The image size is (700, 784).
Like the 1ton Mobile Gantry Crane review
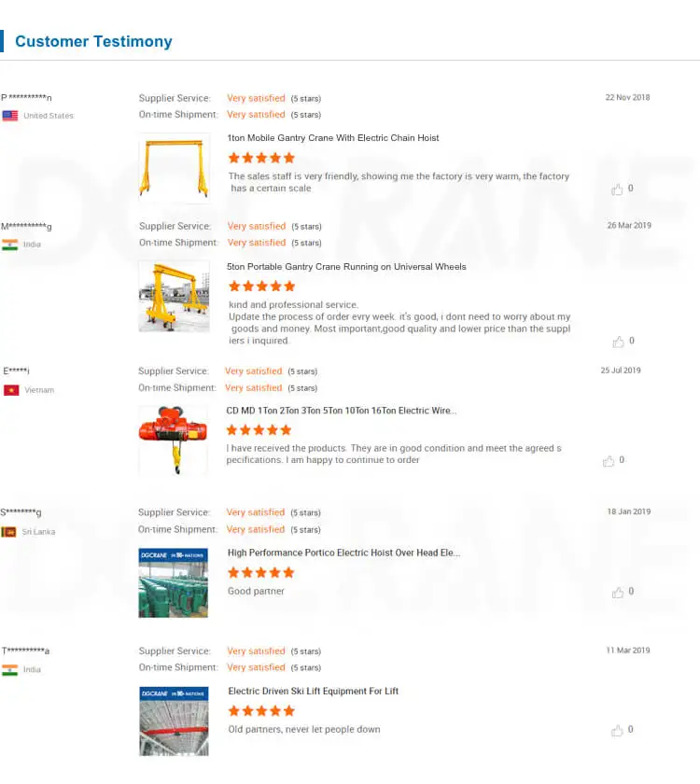617,189
